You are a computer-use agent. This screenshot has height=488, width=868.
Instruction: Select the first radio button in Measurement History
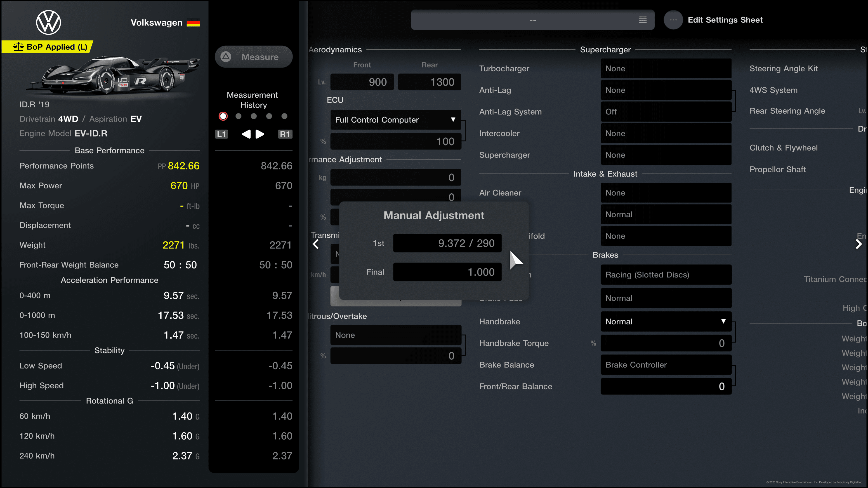point(222,116)
